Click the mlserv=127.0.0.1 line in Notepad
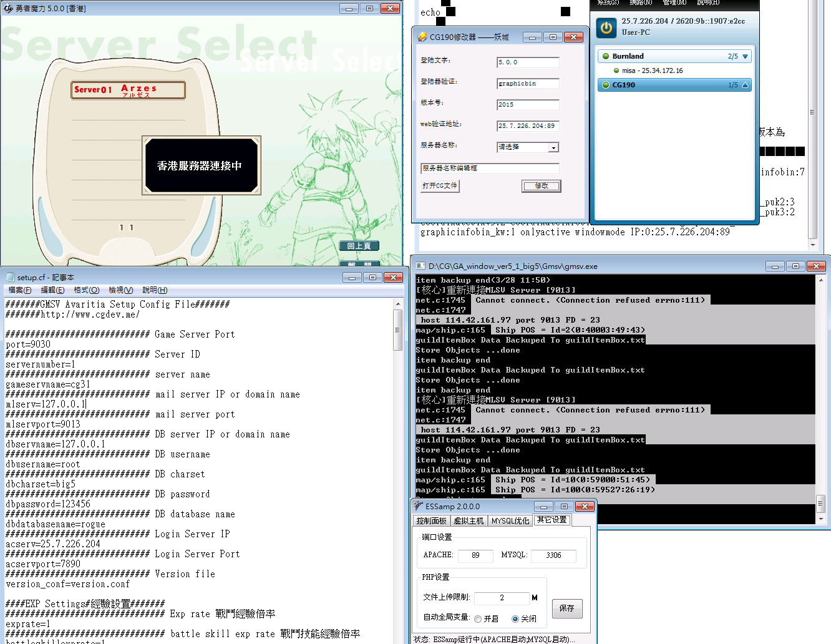The width and height of the screenshot is (831, 644). (x=46, y=404)
